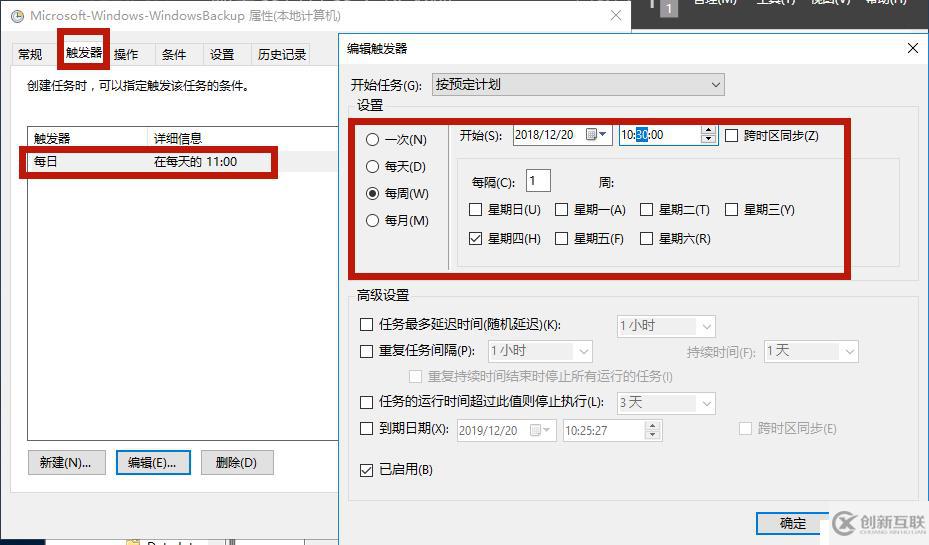Viewport: 929px width, 545px height.
Task: Switch to the 条件 tab
Action: coord(174,54)
